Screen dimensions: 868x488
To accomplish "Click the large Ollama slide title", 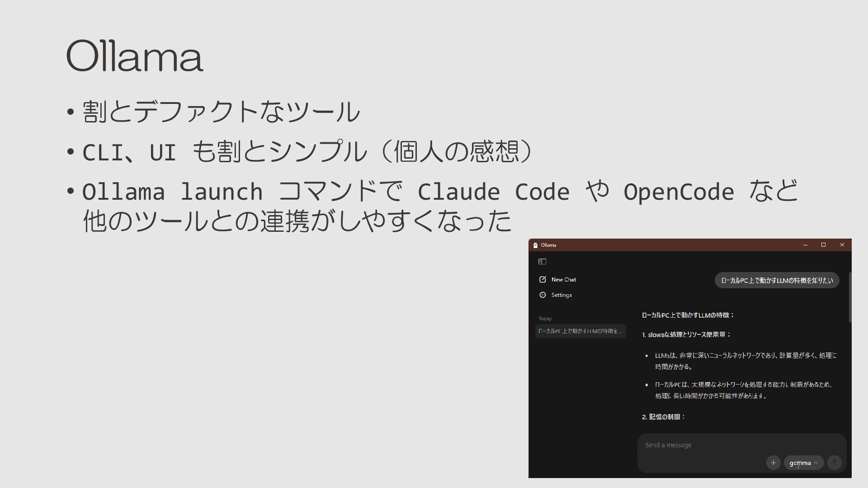I will (x=135, y=56).
